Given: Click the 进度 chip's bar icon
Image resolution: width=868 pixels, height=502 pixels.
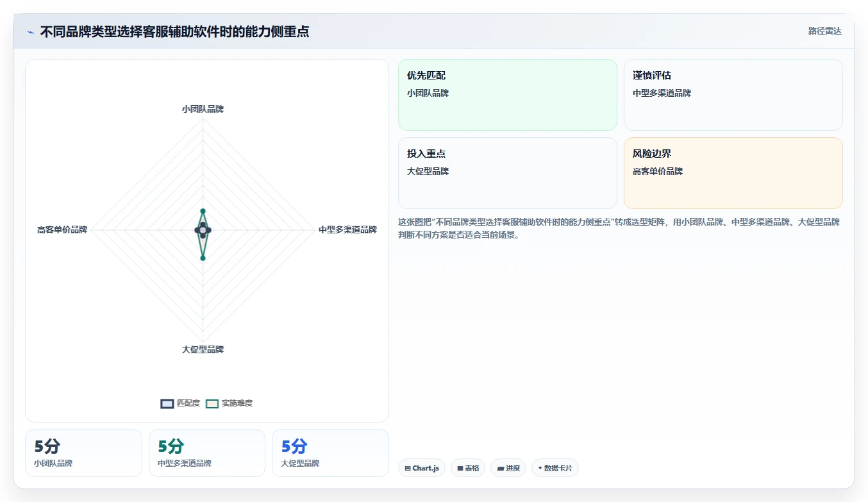Looking at the screenshot, I should (500, 469).
